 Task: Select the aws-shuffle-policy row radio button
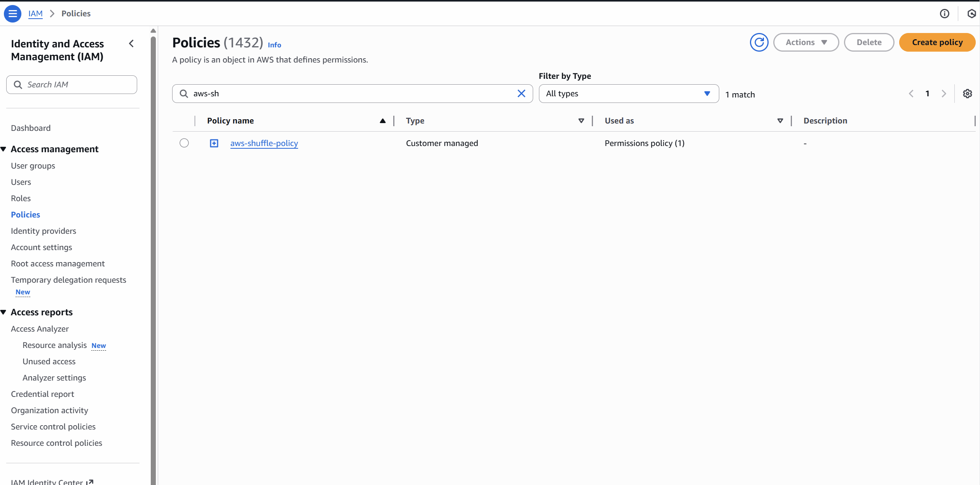(184, 143)
